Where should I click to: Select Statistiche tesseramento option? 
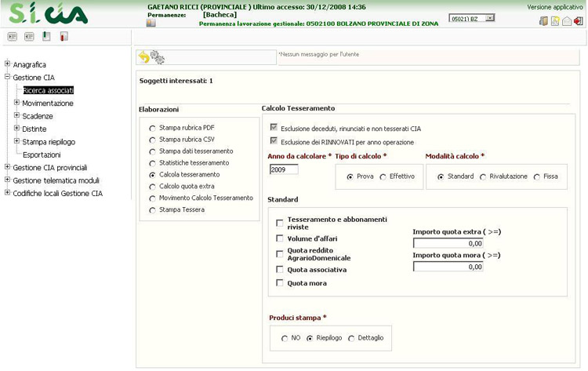(152, 163)
